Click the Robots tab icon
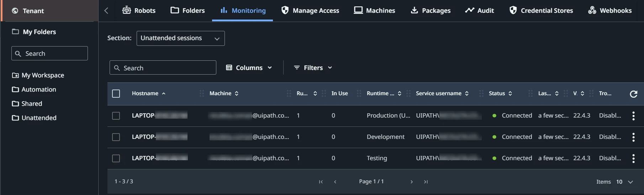 click(x=127, y=10)
